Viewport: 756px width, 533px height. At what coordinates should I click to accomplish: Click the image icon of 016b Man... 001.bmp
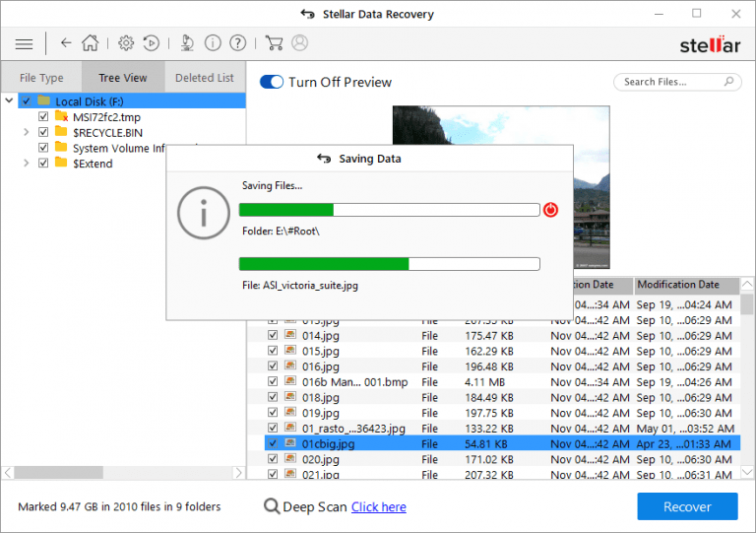(290, 380)
